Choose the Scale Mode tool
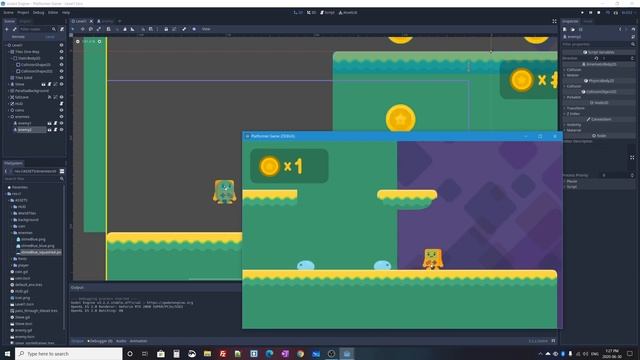640x360 pixels. (x=99, y=29)
